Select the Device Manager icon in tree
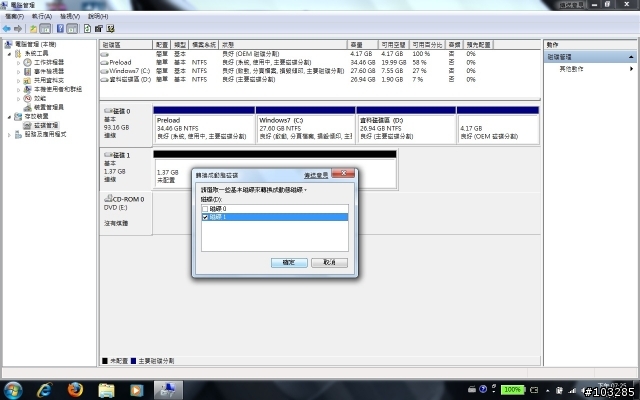Screen dimensions: 640x400 click(27, 107)
